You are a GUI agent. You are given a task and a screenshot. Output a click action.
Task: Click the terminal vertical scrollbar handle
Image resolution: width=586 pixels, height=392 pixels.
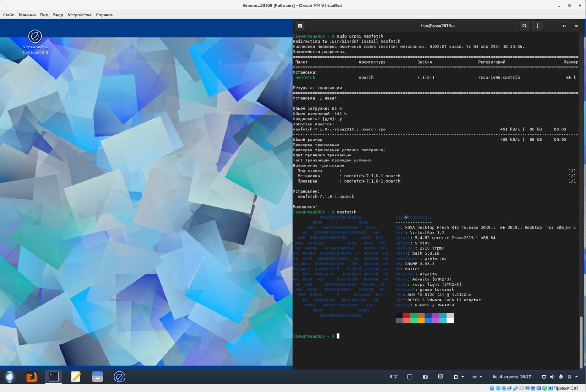pyautogui.click(x=582, y=341)
